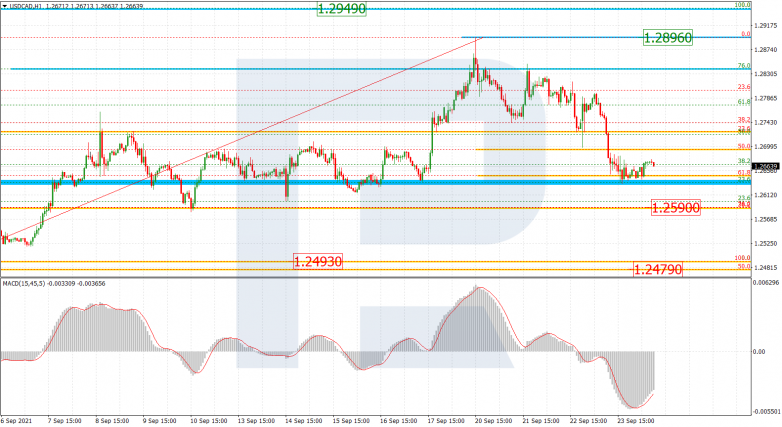Click the red 0.0 Fibonacci level label
Viewport: 782px width, 427px height.
pyautogui.click(x=746, y=34)
